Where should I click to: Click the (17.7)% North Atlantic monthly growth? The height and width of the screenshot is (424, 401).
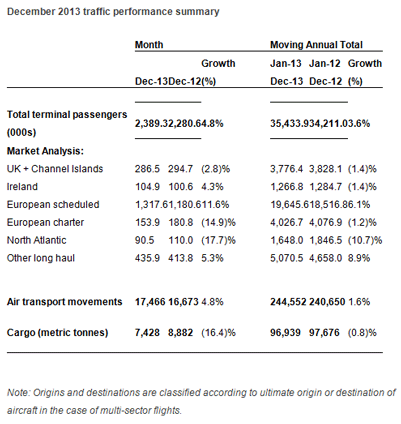(x=218, y=240)
